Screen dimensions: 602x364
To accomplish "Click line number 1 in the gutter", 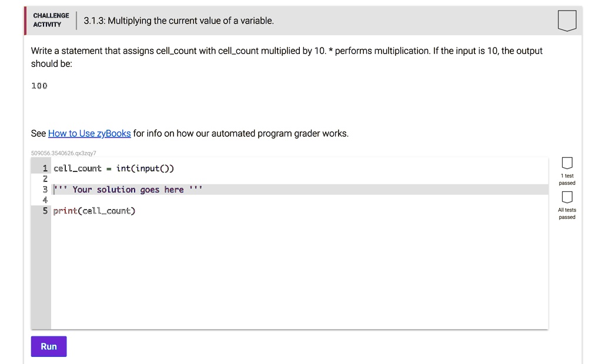I will [x=45, y=168].
